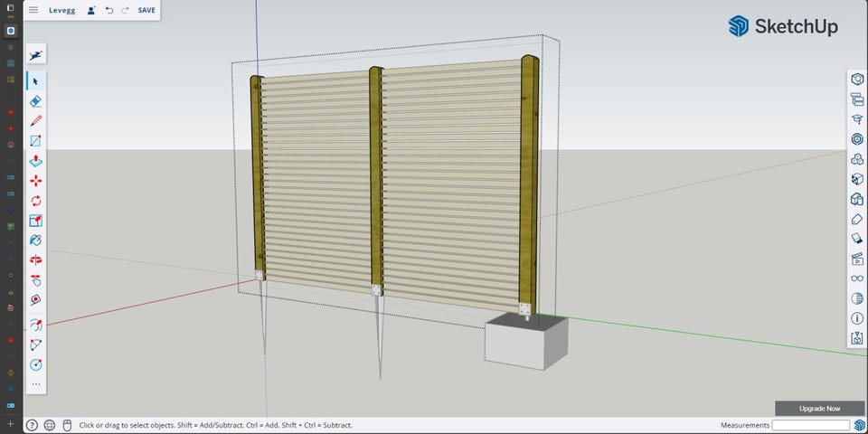Open new tab with browser plus

tap(11, 424)
